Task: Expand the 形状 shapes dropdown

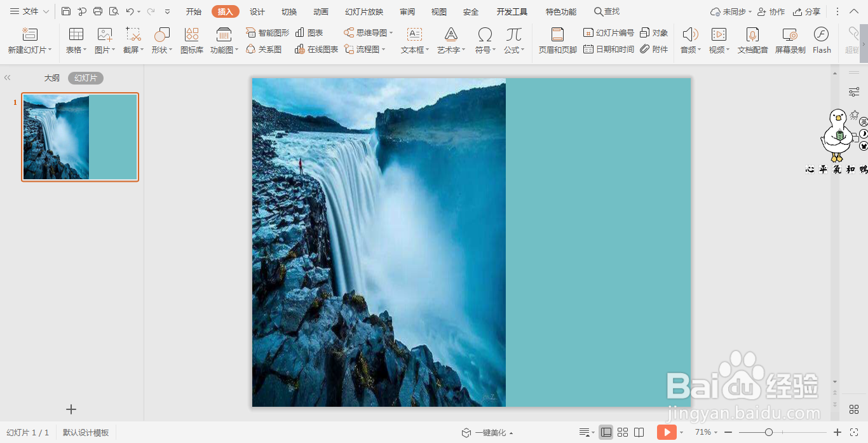Action: [x=162, y=41]
